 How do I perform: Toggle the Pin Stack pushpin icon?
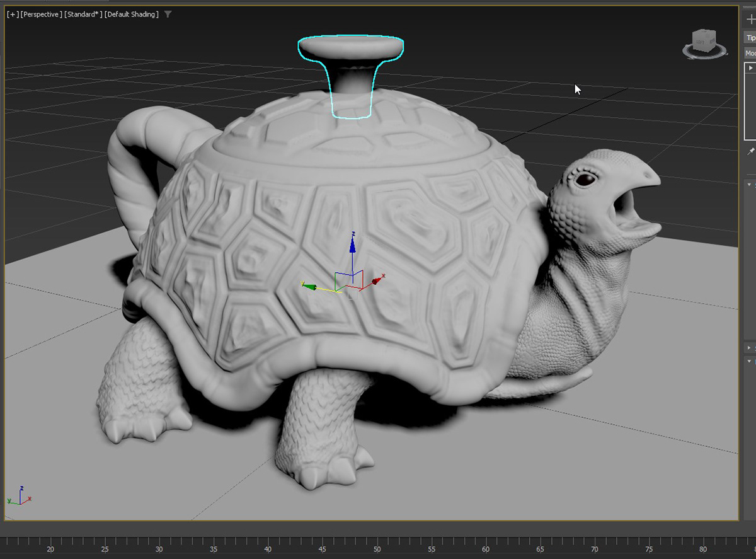[x=750, y=151]
